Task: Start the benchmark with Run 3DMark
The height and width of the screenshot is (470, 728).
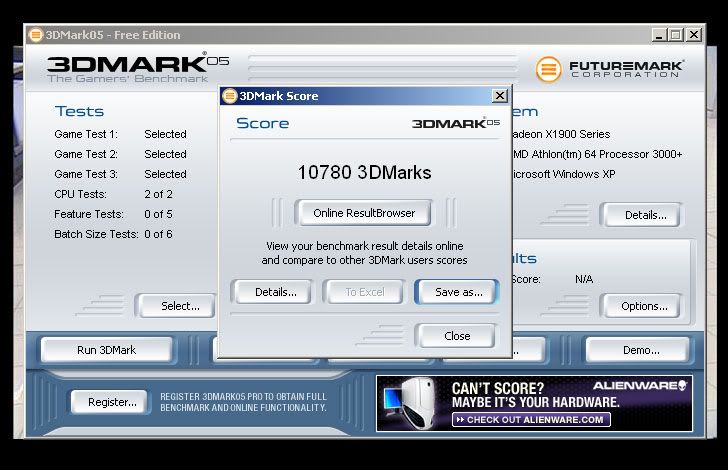Action: (106, 350)
